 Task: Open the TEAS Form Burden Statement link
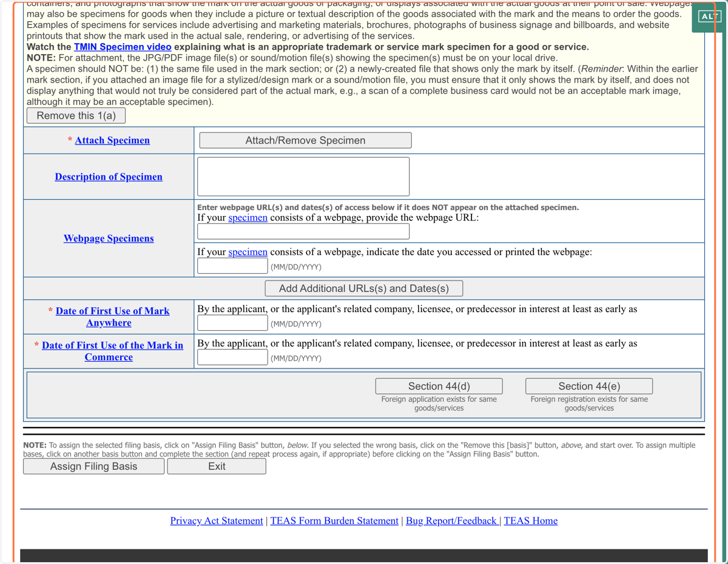334,521
